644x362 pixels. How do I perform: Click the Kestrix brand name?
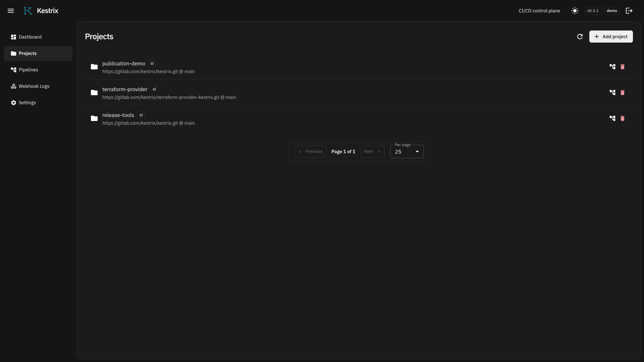pos(47,11)
